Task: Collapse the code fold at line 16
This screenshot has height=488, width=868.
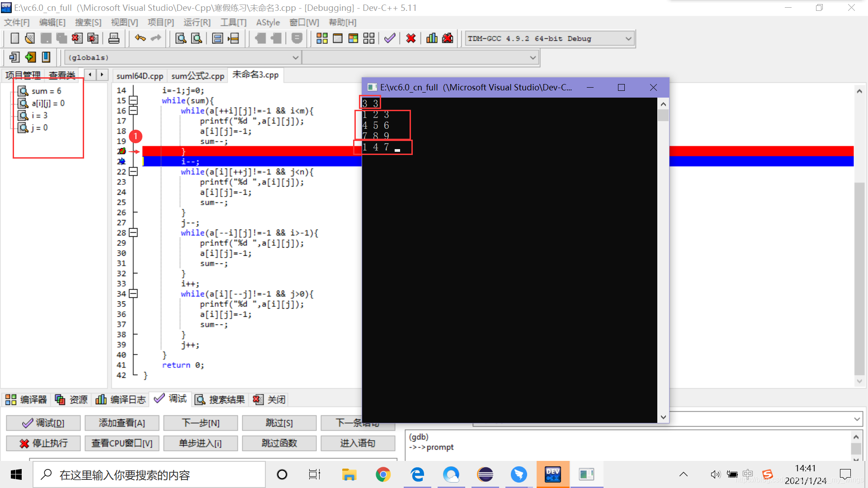Action: (x=133, y=111)
